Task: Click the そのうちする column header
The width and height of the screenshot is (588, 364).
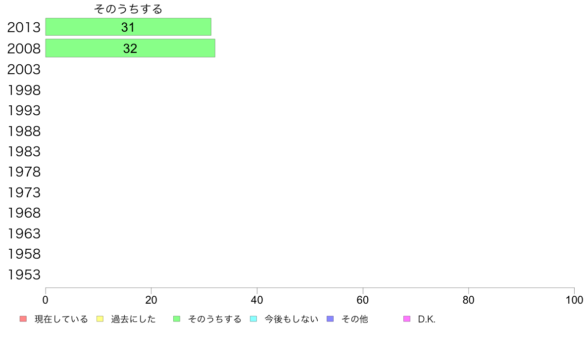Action: click(x=128, y=9)
